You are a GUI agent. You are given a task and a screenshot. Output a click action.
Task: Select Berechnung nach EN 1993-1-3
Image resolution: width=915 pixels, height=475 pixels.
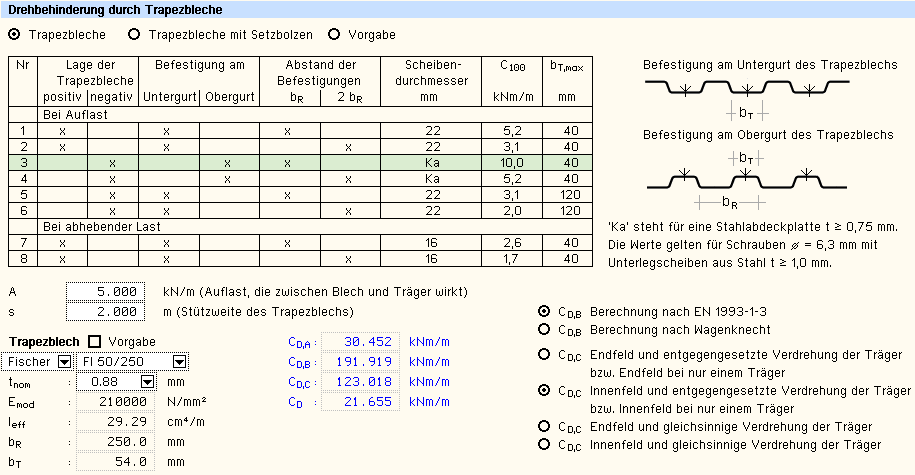coord(544,312)
